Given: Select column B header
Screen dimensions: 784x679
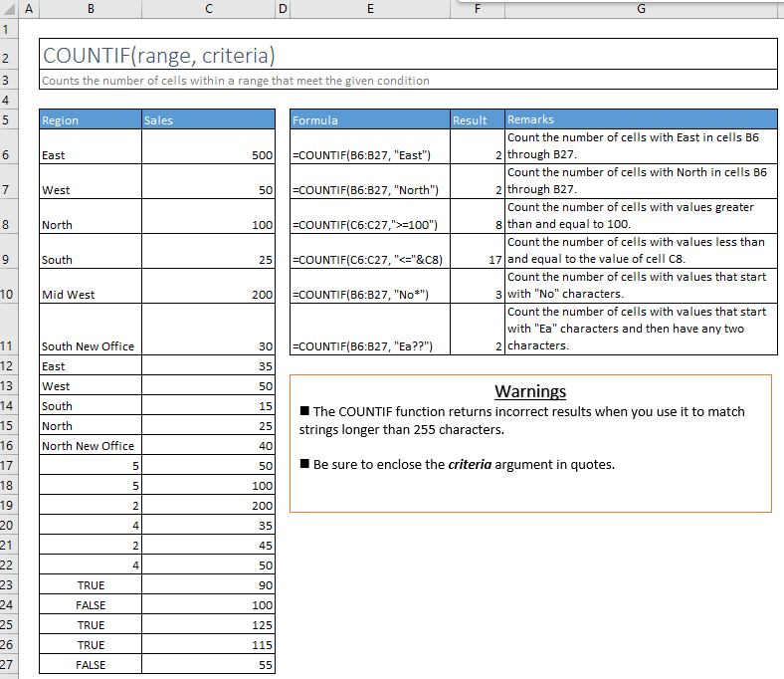Looking at the screenshot, I should 91,9.
